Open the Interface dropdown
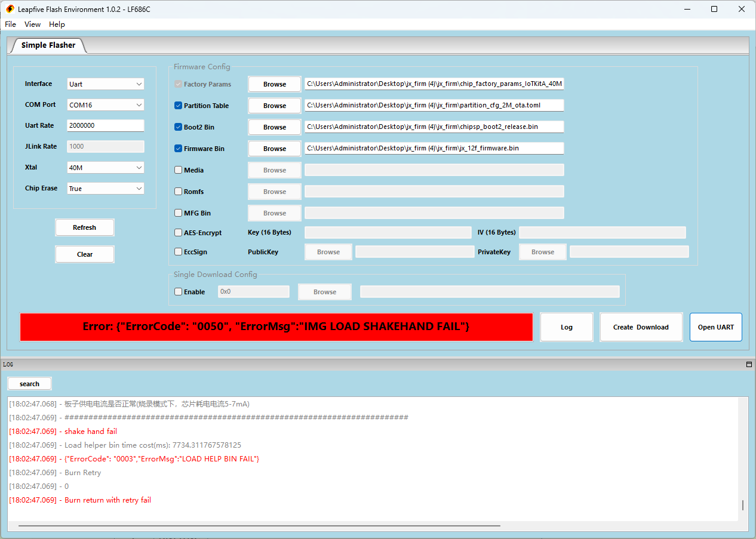 click(x=106, y=84)
